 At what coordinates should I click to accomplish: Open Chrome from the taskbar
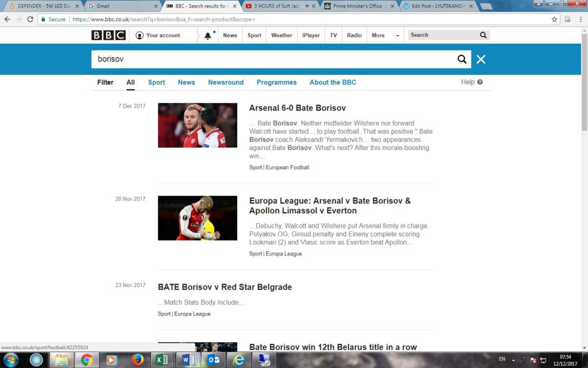coord(87,360)
